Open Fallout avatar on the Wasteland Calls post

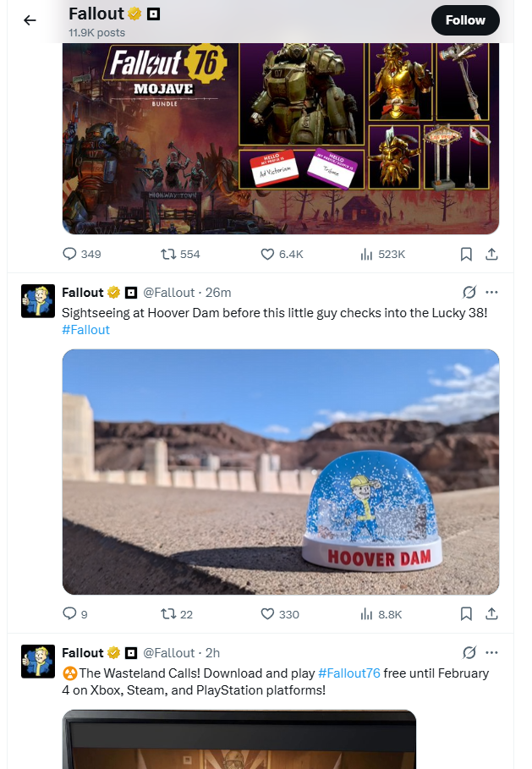(38, 662)
